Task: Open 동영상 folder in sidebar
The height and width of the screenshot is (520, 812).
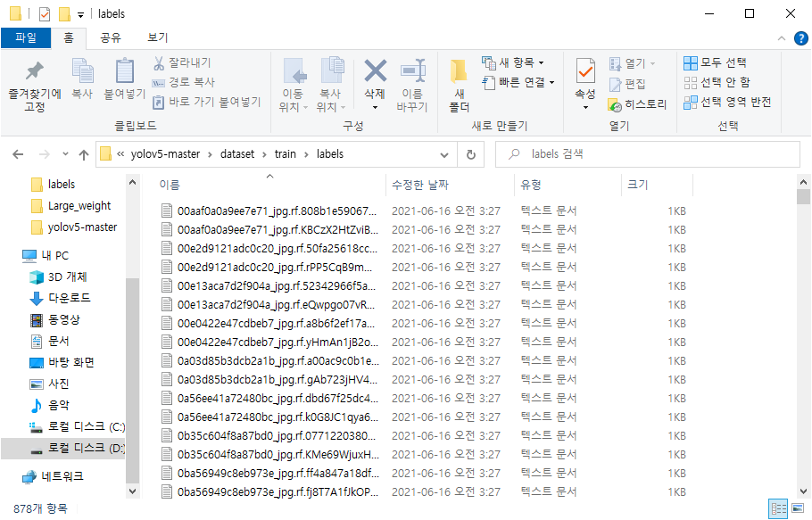Action: (x=55, y=320)
